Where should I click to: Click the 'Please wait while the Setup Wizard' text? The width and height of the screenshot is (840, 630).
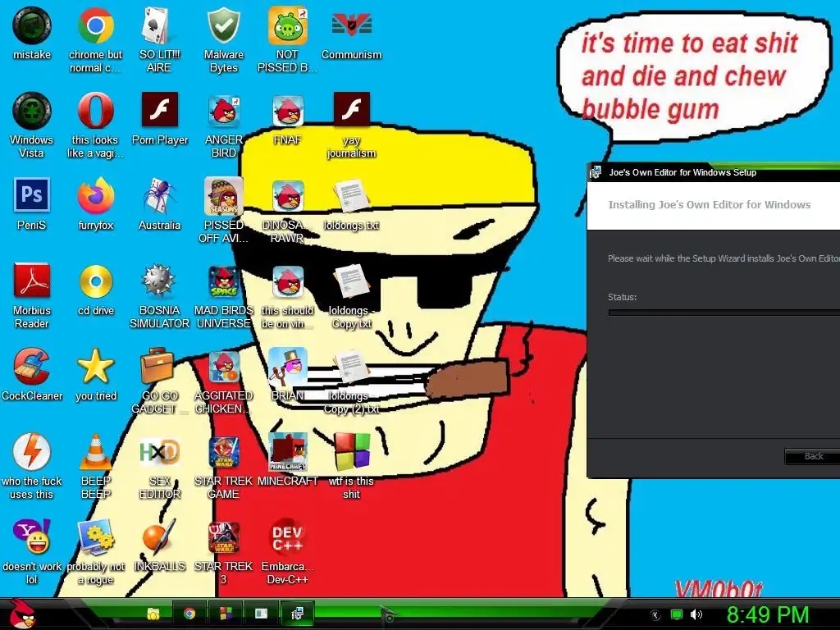724,258
